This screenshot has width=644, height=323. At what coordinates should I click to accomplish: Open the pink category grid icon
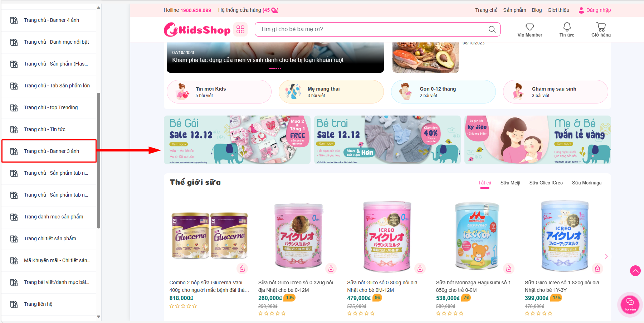click(x=240, y=29)
